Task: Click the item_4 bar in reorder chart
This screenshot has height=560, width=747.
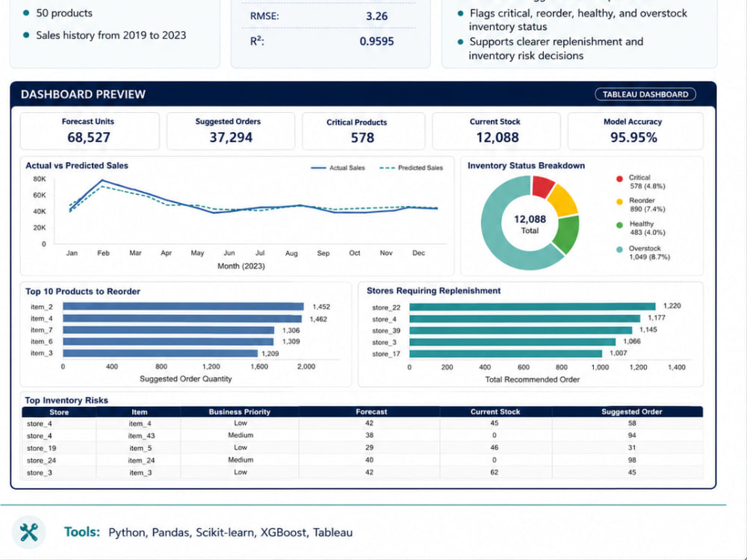Action: (x=182, y=319)
